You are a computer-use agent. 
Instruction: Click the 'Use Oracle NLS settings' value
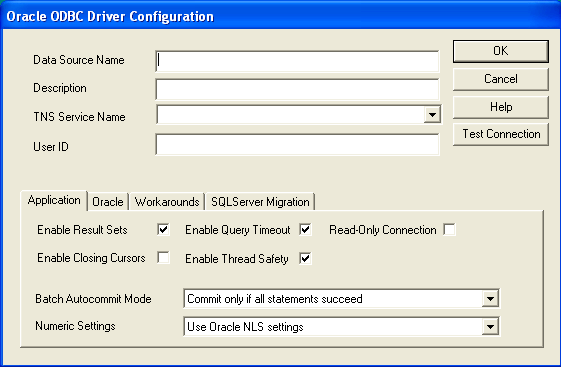pos(245,327)
